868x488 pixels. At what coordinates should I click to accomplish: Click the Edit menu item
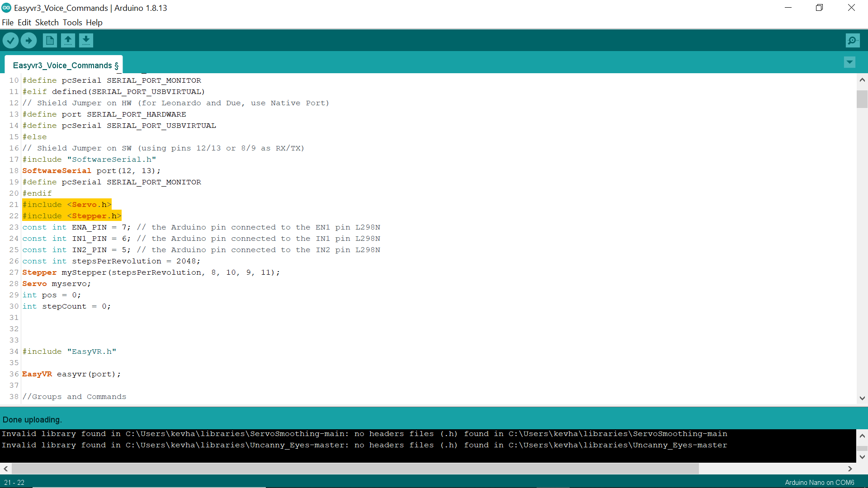click(24, 22)
